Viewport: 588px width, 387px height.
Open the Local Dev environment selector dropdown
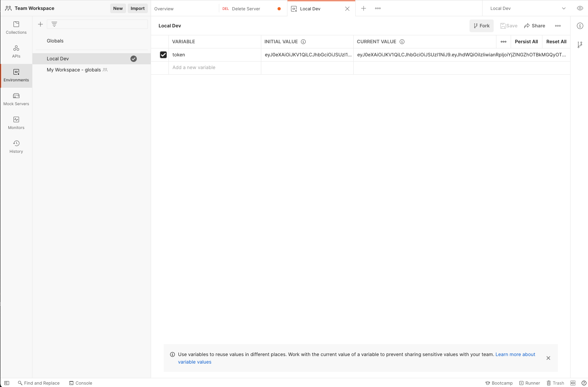[x=528, y=8]
